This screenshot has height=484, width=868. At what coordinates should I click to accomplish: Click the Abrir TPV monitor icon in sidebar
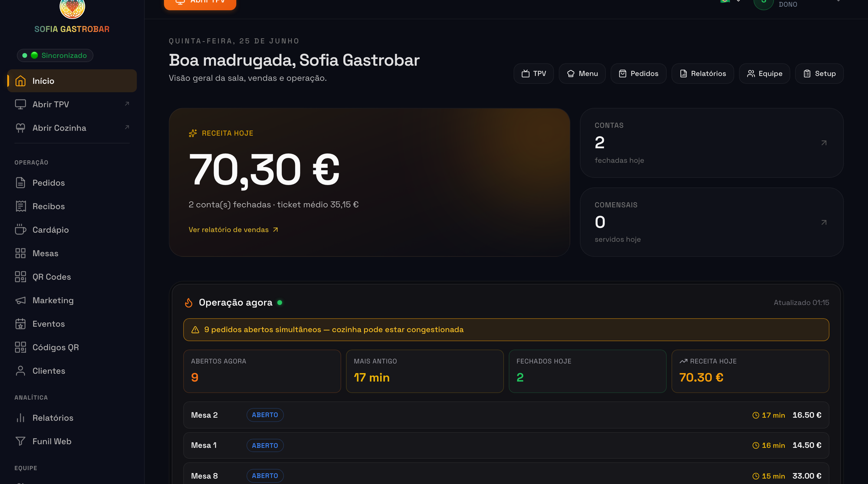coord(20,104)
